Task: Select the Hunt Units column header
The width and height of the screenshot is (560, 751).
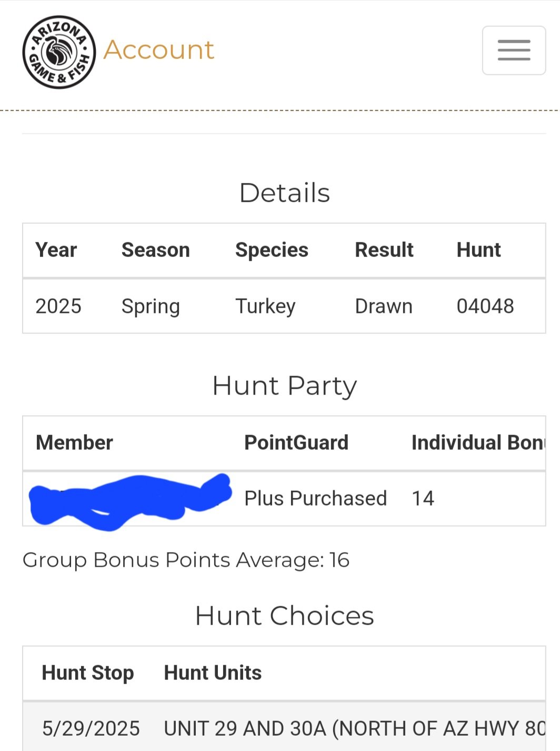Action: coord(213,673)
